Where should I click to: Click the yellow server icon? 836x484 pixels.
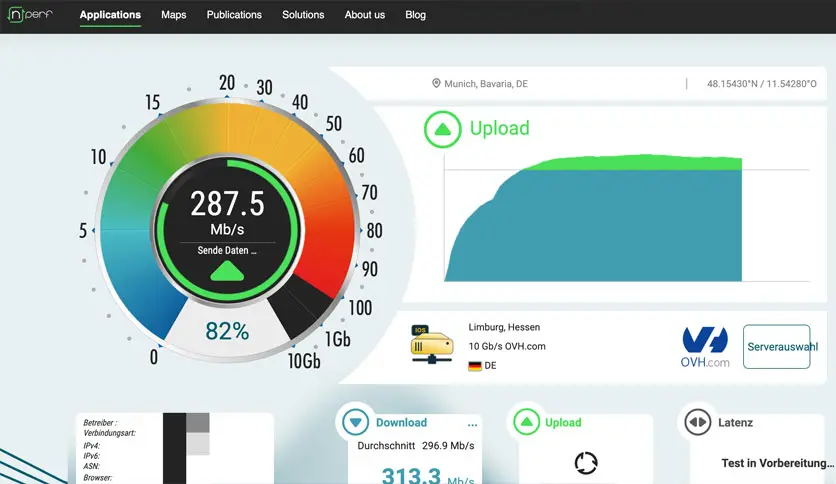tap(432, 345)
